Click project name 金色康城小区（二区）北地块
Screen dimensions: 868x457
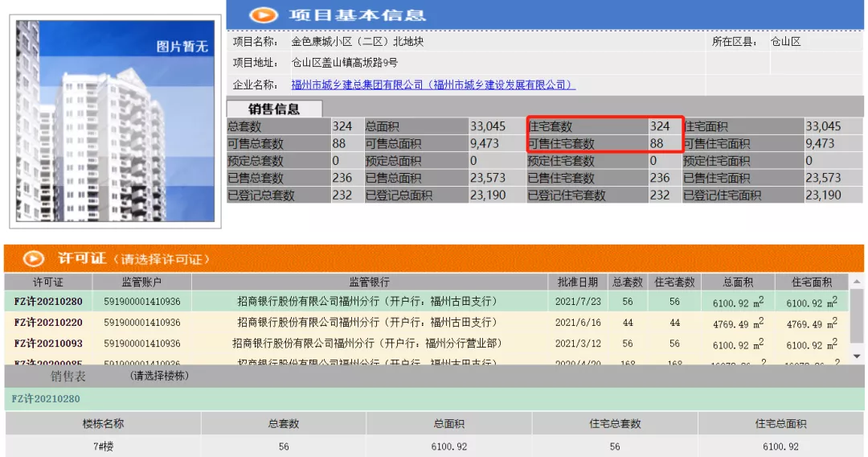click(x=358, y=42)
